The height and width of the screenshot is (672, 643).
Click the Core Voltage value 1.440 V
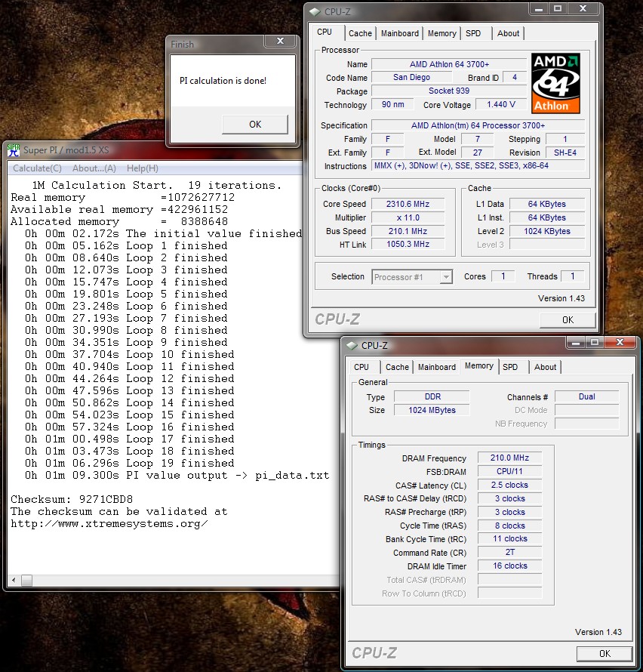pyautogui.click(x=501, y=104)
